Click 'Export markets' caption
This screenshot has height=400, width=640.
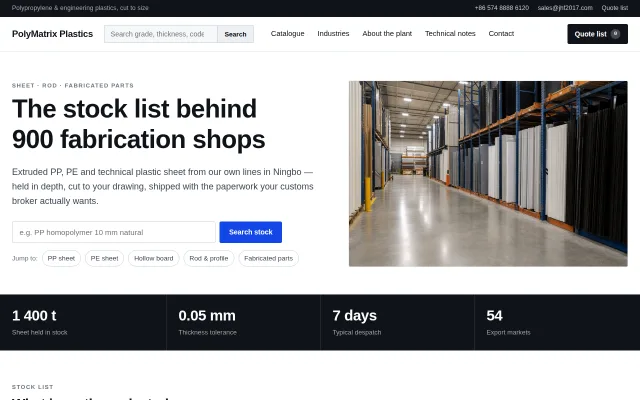508,333
